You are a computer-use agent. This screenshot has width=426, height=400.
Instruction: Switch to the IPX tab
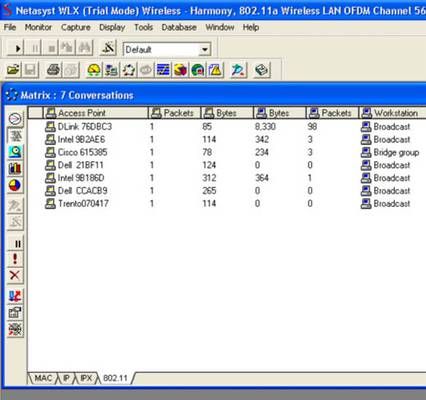tap(86, 378)
